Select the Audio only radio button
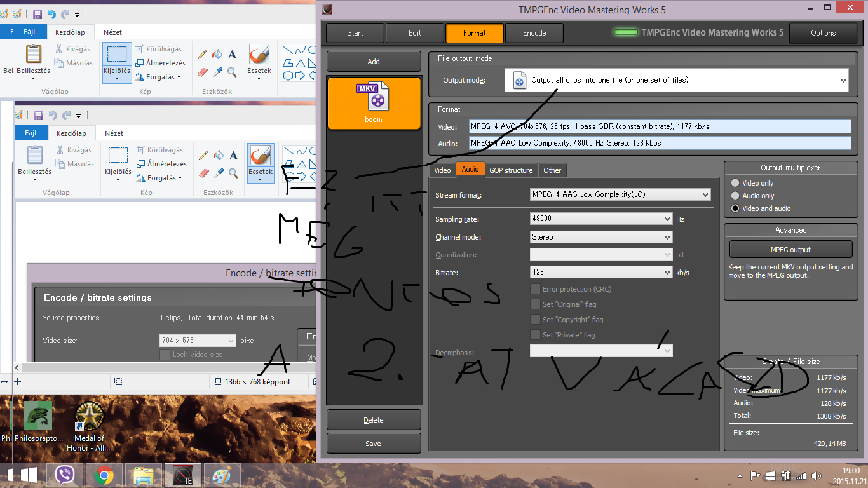868x488 pixels. click(736, 196)
